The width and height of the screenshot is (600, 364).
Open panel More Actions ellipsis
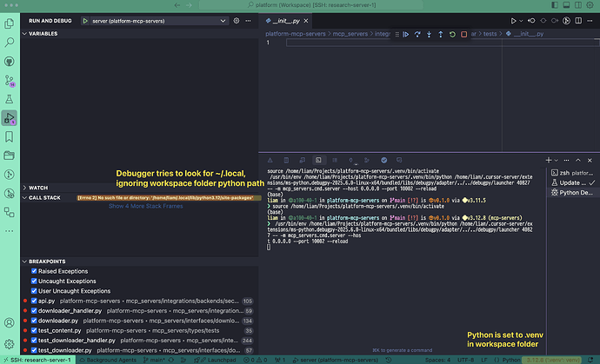pos(566,160)
